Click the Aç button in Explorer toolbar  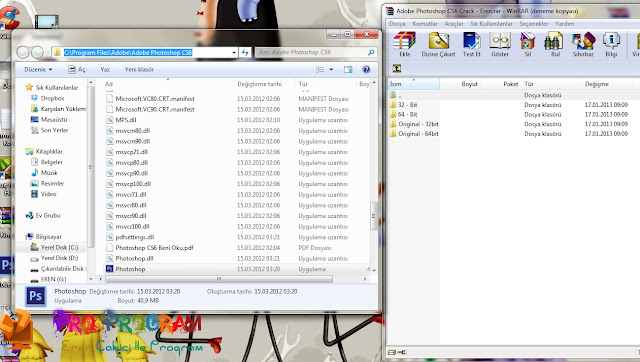[x=77, y=69]
